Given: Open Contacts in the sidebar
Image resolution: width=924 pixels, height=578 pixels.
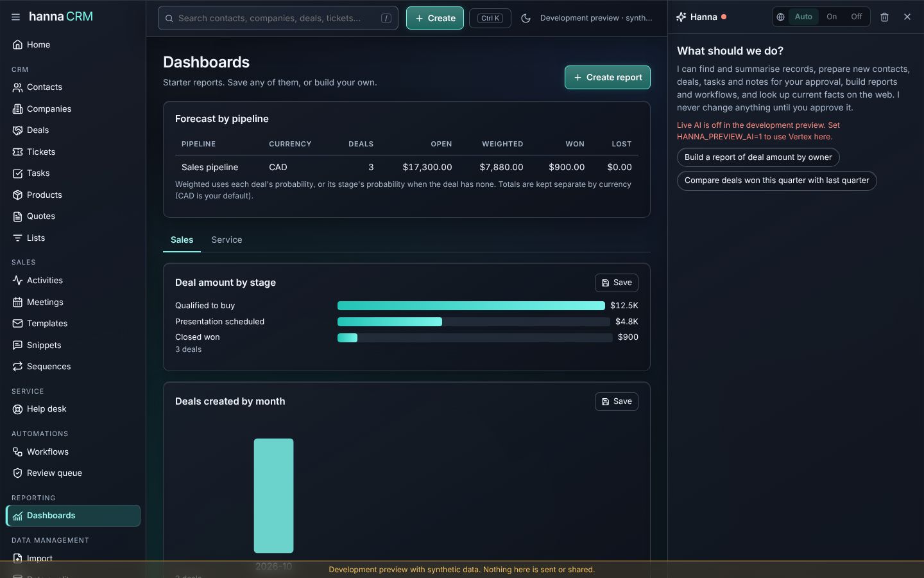Looking at the screenshot, I should coord(73,87).
